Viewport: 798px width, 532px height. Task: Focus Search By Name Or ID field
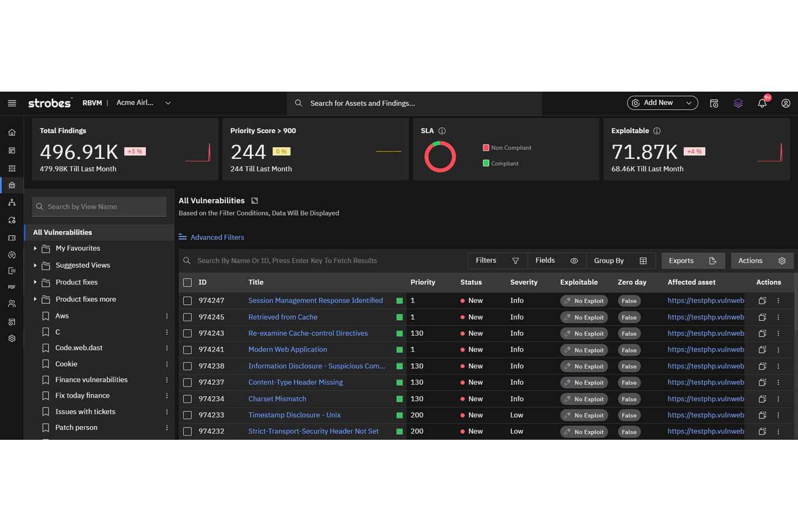point(323,261)
